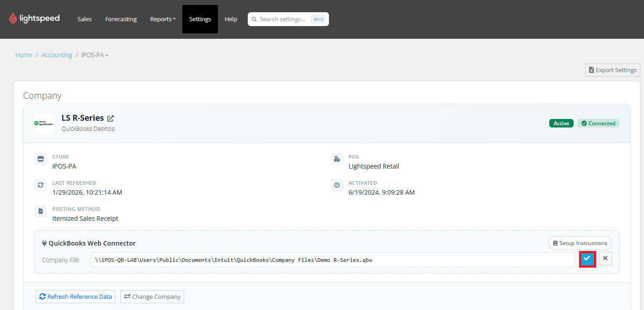The width and height of the screenshot is (644, 310).
Task: Click the QuickBooks logo thumbnail
Action: point(44,123)
